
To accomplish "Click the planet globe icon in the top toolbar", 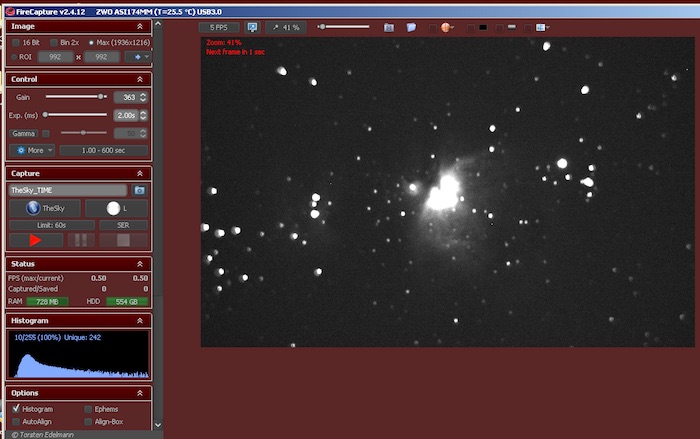I will pos(445,27).
